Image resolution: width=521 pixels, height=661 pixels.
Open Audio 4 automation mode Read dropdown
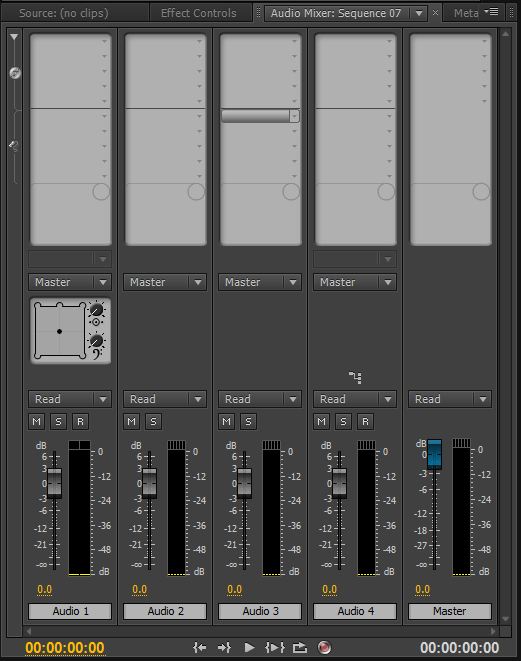click(355, 399)
